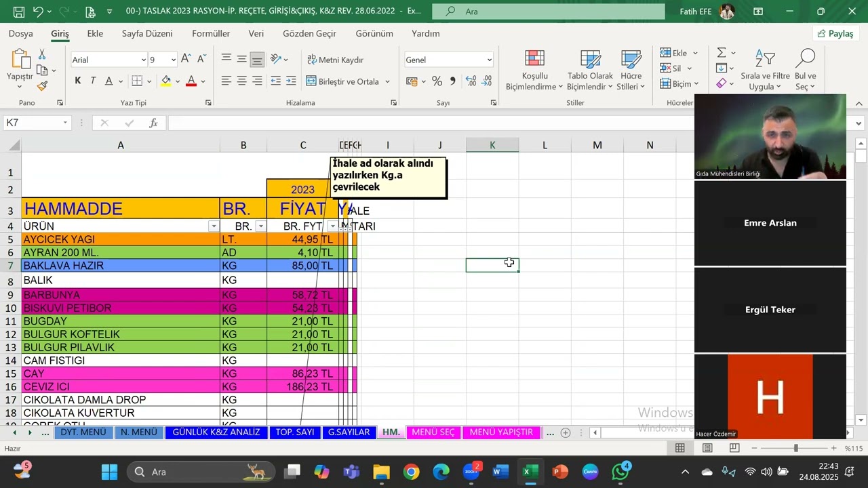
Task: Open the font size dropdown
Action: (x=174, y=60)
